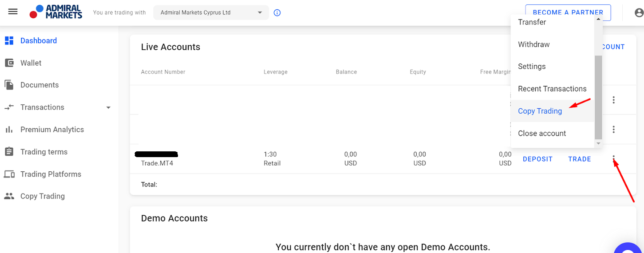Click the Documents icon in sidebar
Screen dimensions: 644x253
click(9, 85)
